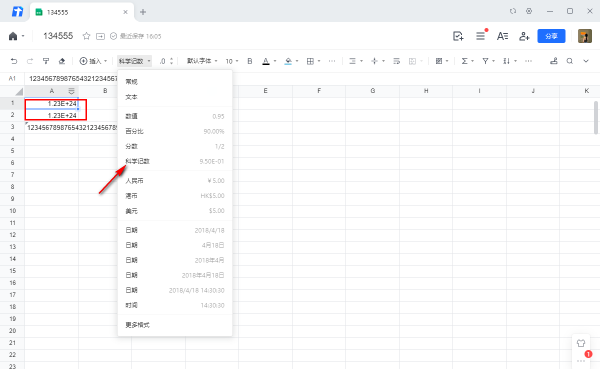600x369 pixels.
Task: Toggle bold formatting
Action: point(250,61)
